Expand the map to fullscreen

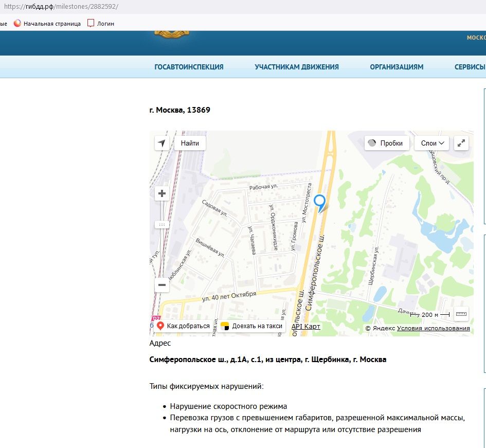pos(462,143)
